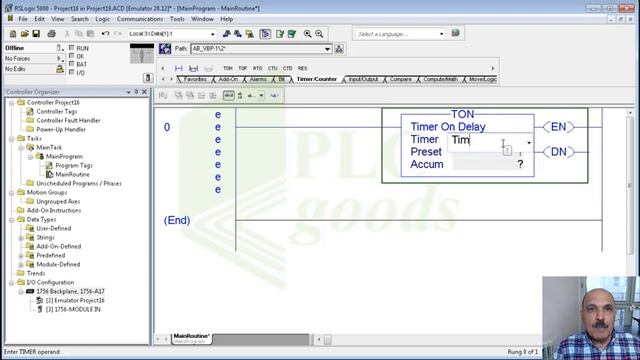Click the OK status indicator box
The width and height of the screenshot is (640, 360).
pyautogui.click(x=72, y=56)
